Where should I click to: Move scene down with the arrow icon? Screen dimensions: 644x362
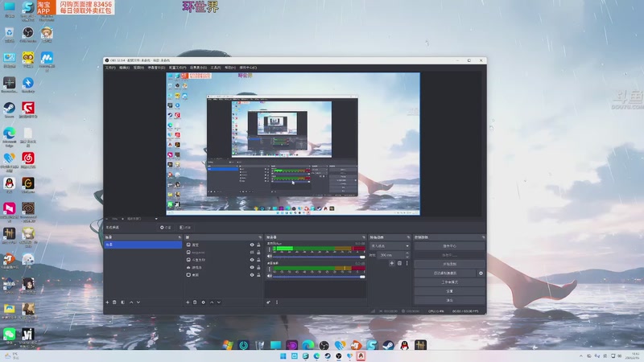tap(138, 302)
